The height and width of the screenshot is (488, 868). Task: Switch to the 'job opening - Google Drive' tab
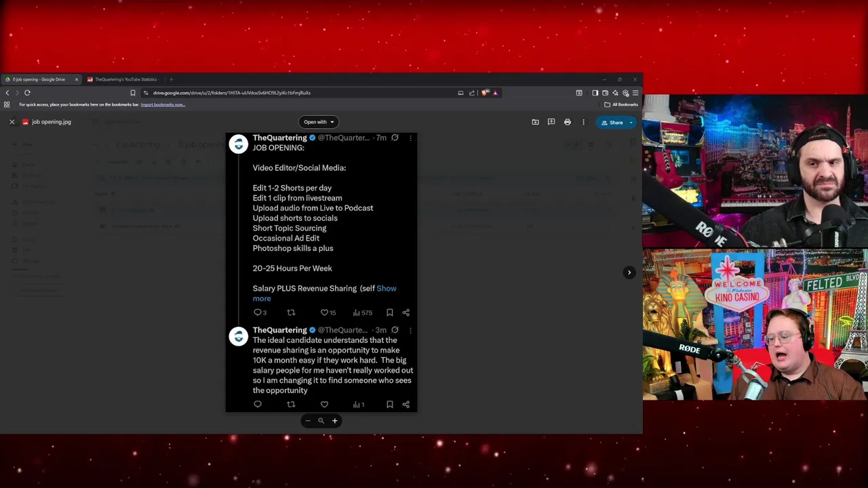(x=39, y=79)
